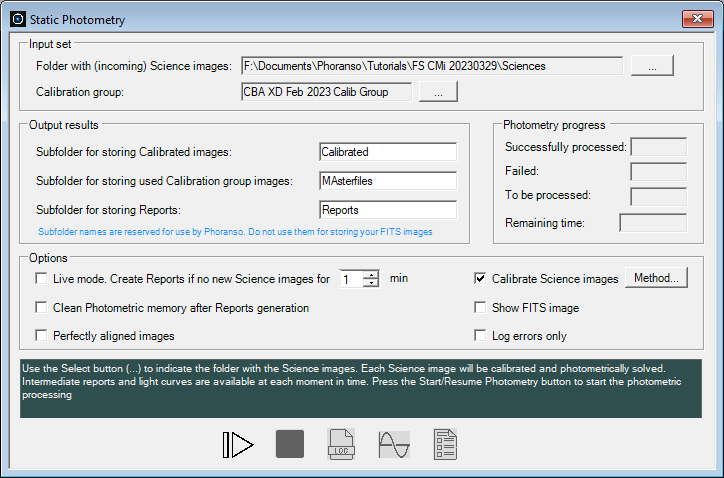Image resolution: width=724 pixels, height=478 pixels.
Task: Decrease the Live mode minutes spinner
Action: pos(371,284)
